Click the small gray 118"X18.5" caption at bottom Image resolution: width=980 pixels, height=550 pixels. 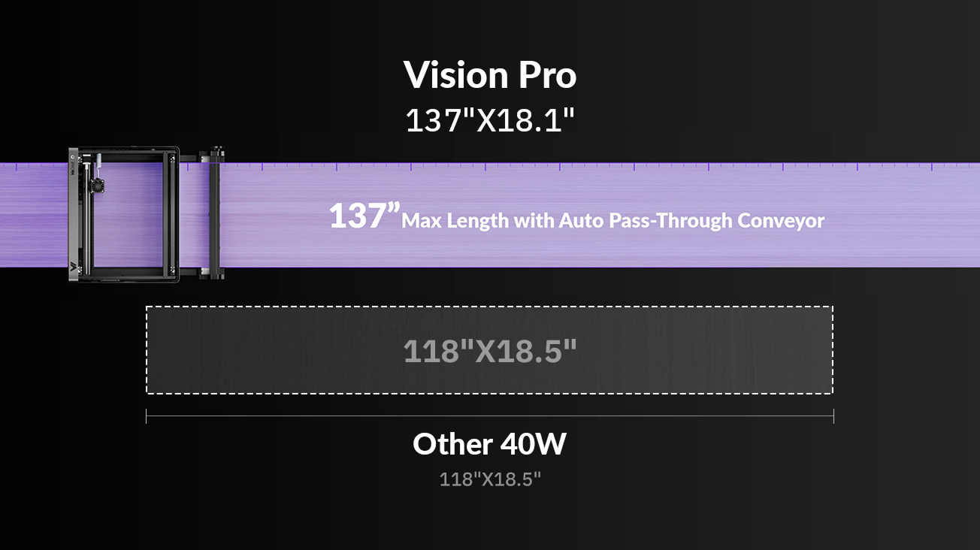coord(490,479)
